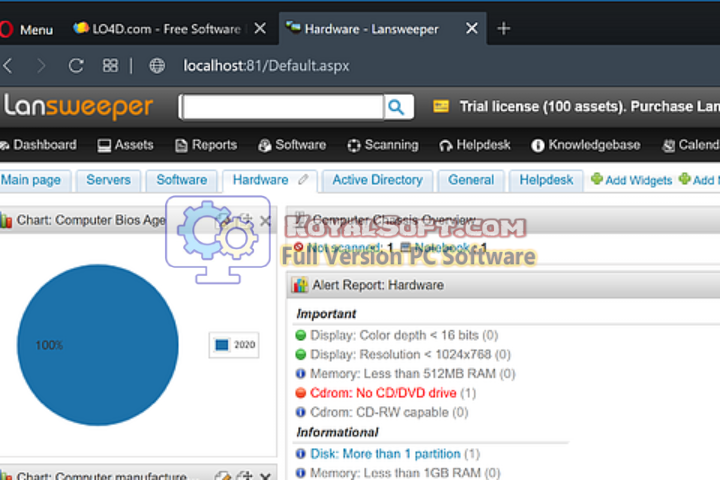
Task: Click the 2020 legend color swatch
Action: (222, 345)
